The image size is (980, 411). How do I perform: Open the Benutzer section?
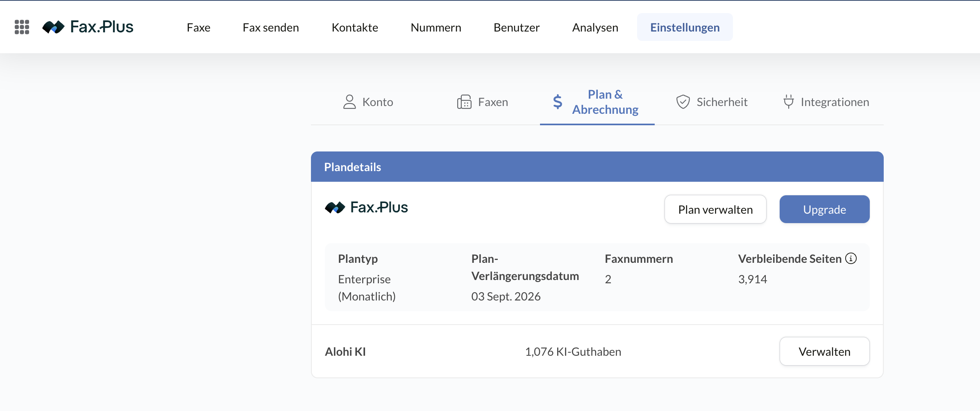[517, 27]
